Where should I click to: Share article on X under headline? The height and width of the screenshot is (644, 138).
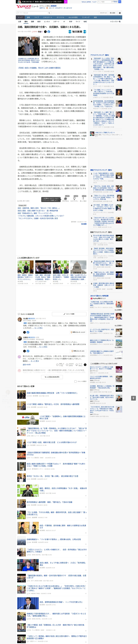45,32
